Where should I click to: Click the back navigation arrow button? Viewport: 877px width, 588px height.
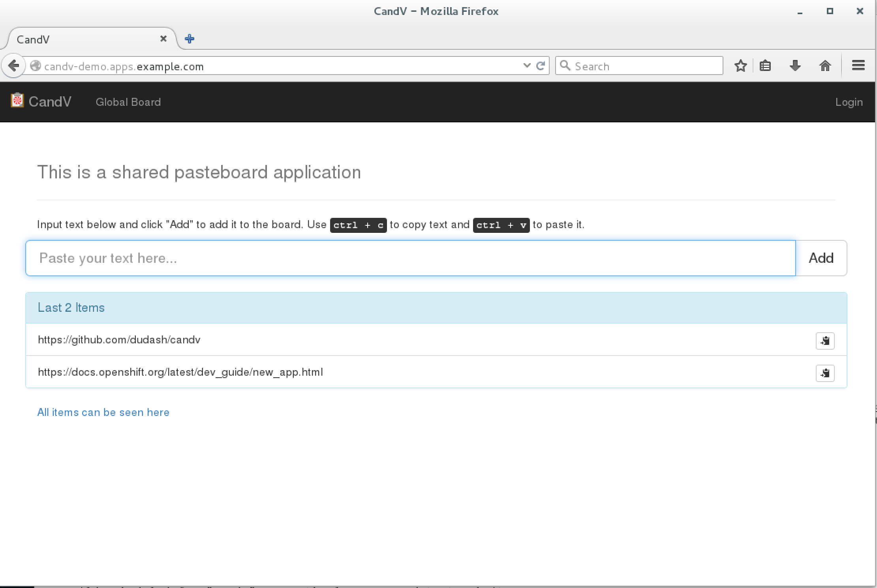(14, 66)
